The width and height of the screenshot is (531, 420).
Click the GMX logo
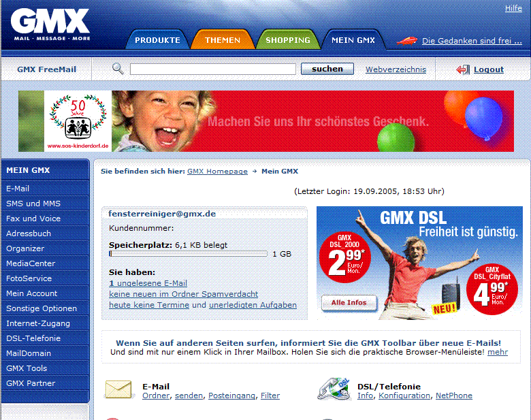[50, 25]
